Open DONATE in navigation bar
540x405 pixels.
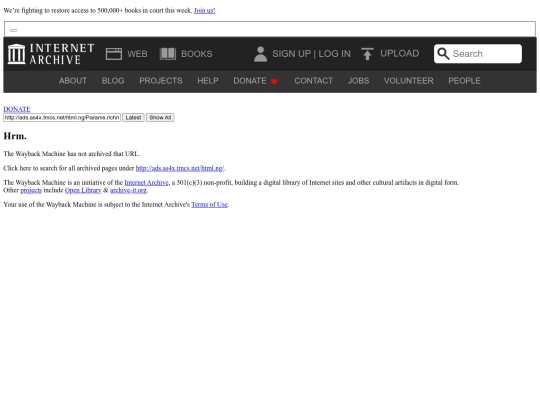click(250, 81)
